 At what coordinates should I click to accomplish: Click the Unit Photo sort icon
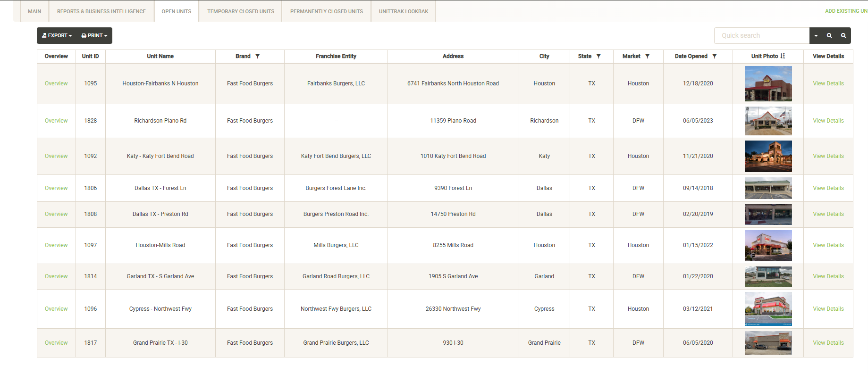click(x=783, y=56)
